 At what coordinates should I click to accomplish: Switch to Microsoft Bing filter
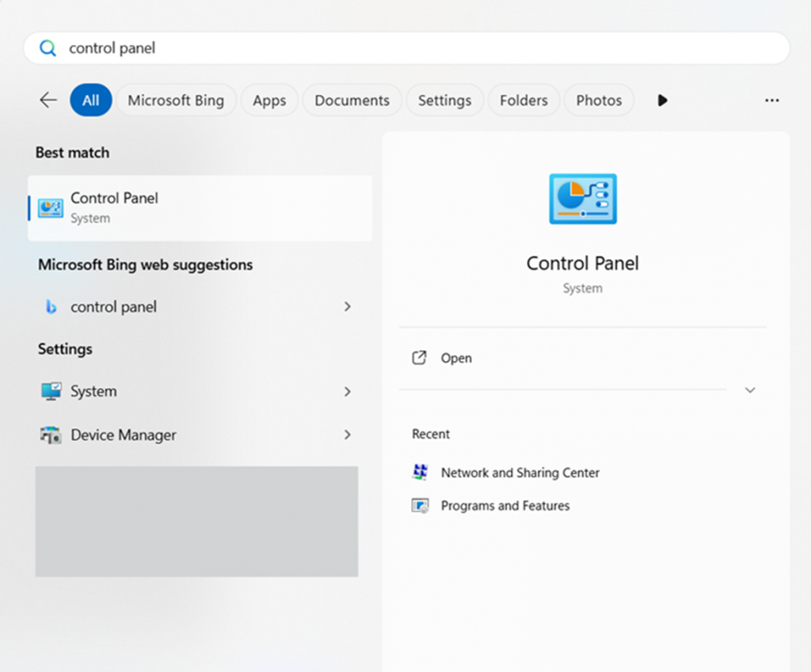176,100
